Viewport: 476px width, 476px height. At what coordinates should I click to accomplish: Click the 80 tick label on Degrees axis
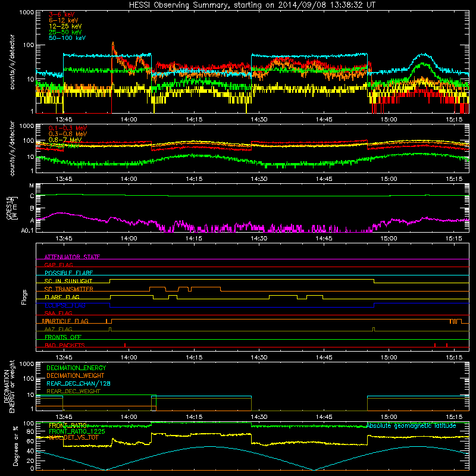(x=30, y=431)
